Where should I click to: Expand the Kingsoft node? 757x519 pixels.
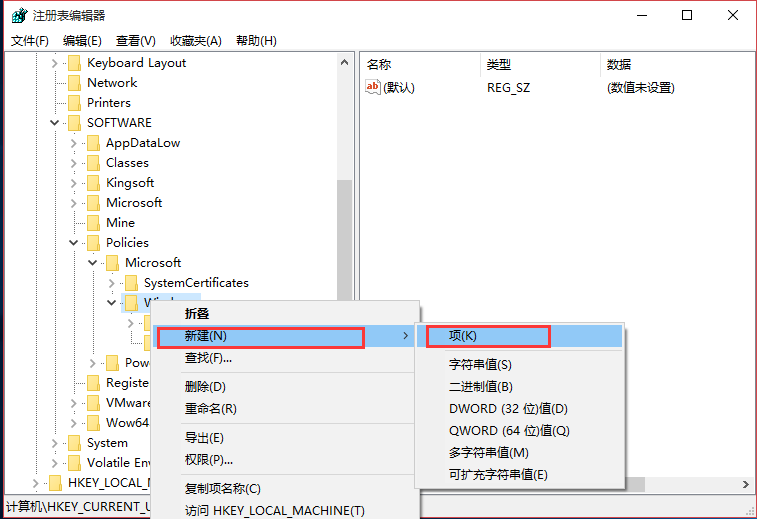coord(73,183)
